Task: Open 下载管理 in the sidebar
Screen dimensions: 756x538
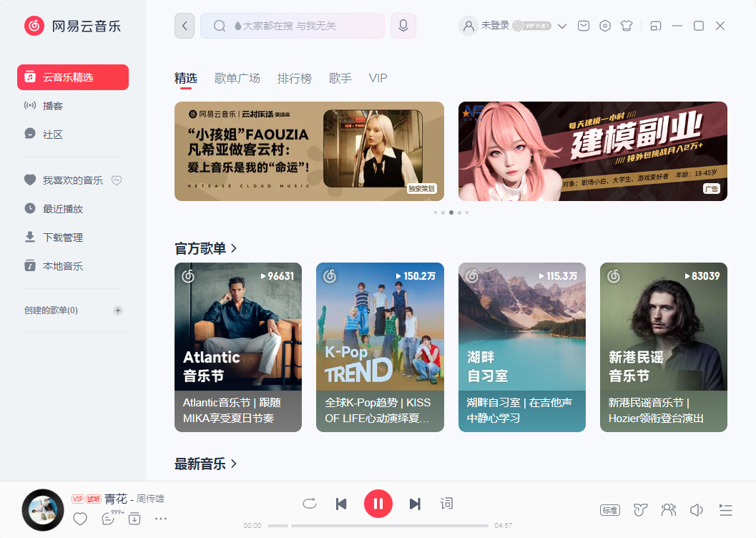Action: pyautogui.click(x=73, y=238)
